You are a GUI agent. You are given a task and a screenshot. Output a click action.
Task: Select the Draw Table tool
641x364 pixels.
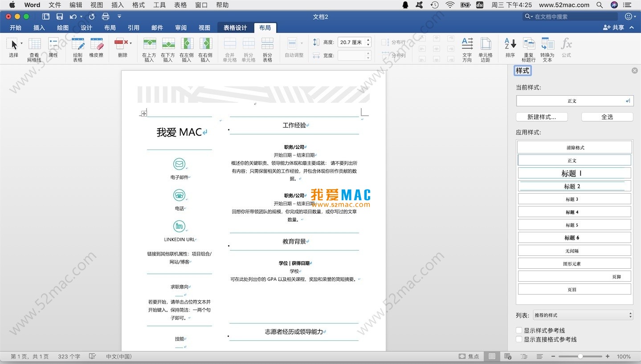click(78, 49)
